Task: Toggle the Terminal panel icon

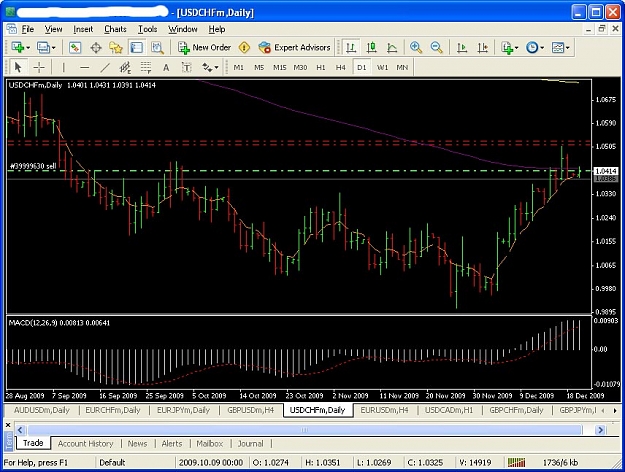Action: (137, 48)
